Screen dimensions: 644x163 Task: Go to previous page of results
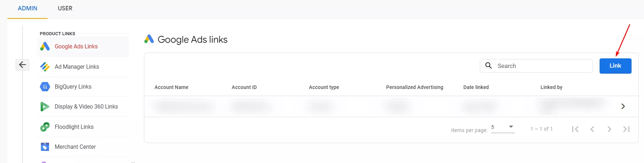click(592, 129)
